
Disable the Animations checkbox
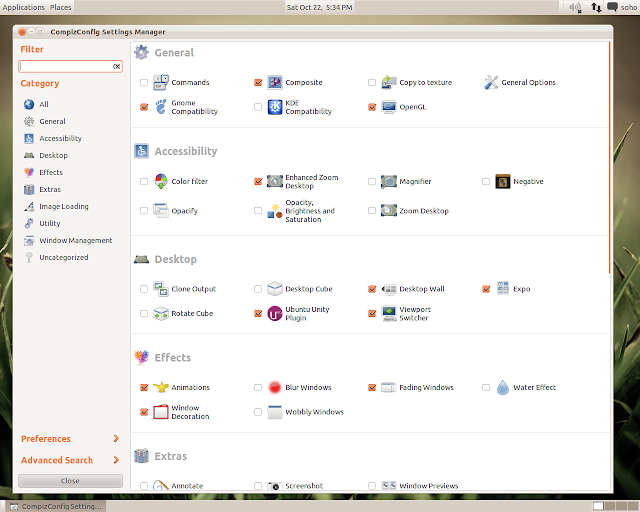point(144,387)
